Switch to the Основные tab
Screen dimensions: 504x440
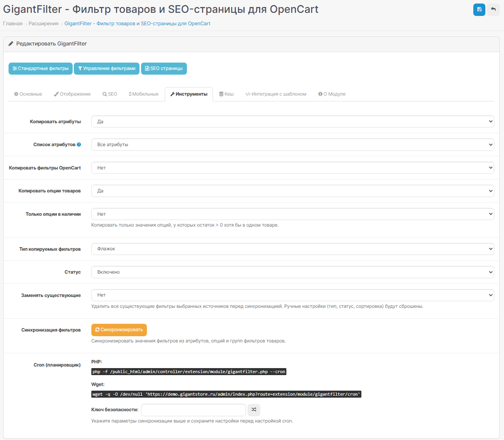pos(28,94)
